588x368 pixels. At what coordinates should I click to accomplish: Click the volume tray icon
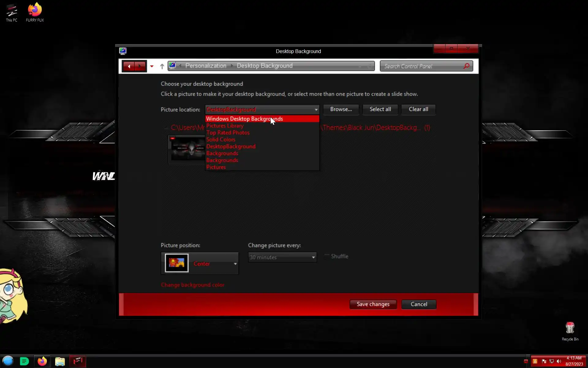[x=559, y=361]
